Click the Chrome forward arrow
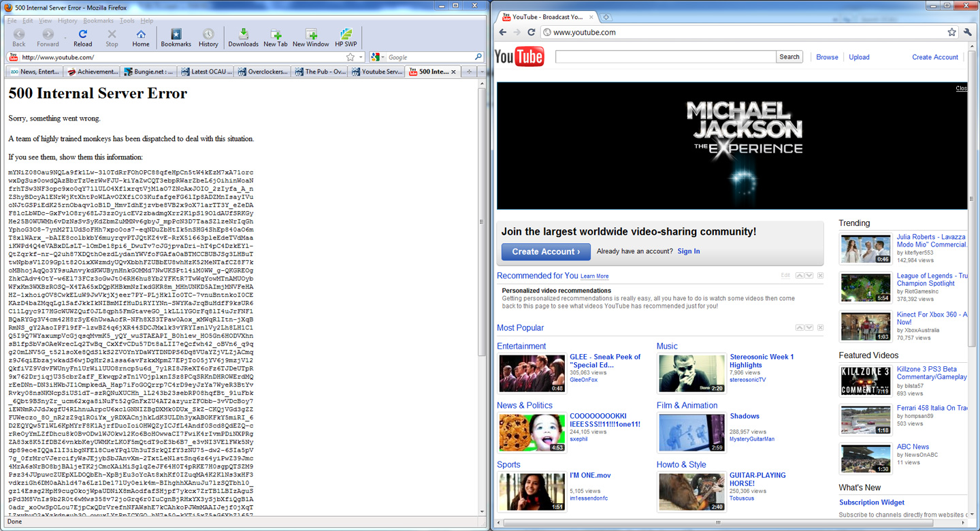Image resolution: width=980 pixels, height=531 pixels. click(x=517, y=32)
